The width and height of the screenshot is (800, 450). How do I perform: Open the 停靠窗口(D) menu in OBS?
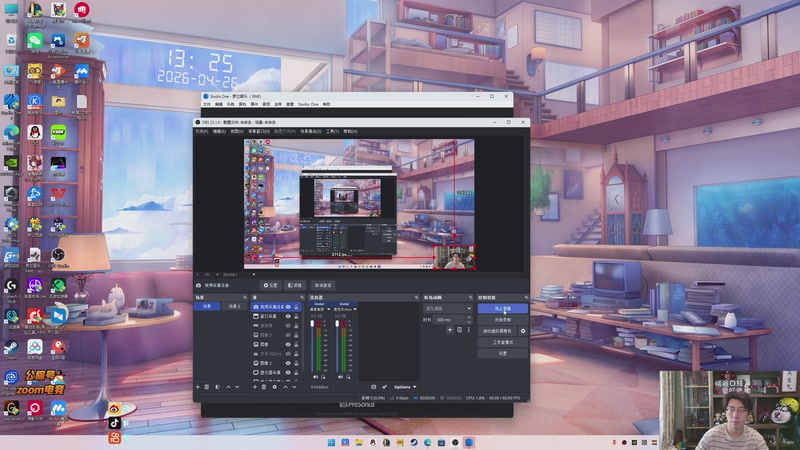click(259, 132)
